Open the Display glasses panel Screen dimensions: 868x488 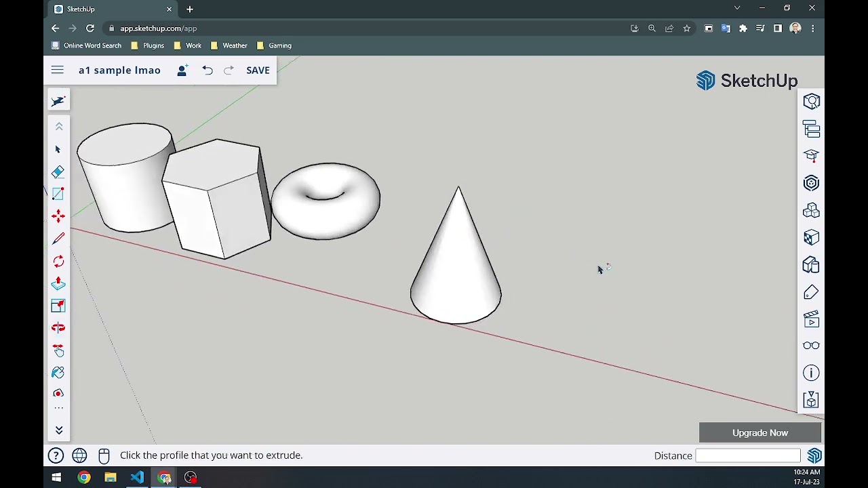811,346
